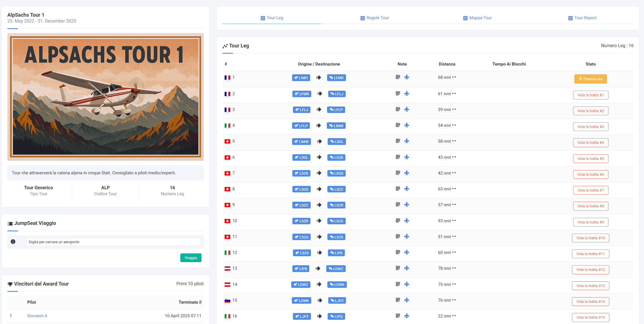This screenshot has width=644, height=324.
Task: Click the Vola la tratta #1 button
Action: (590, 95)
